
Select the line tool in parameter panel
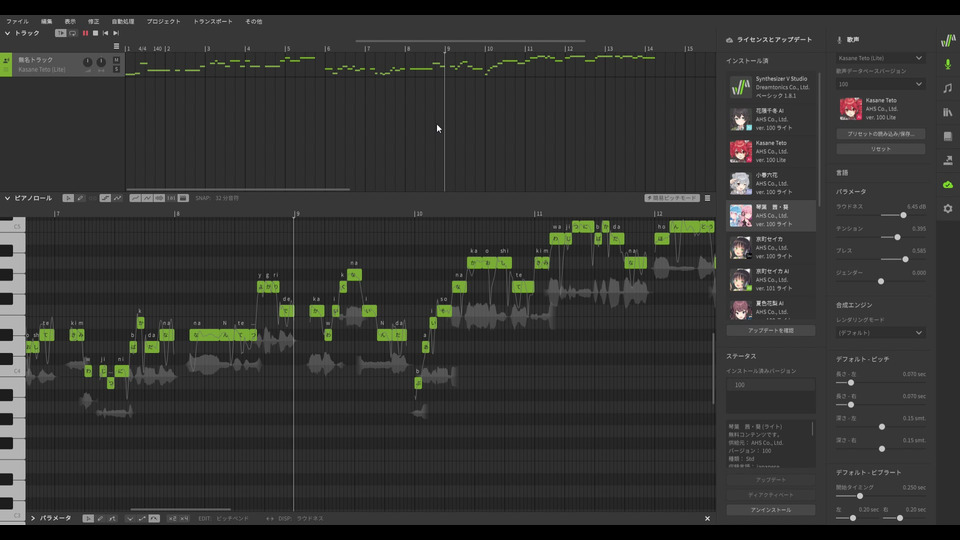point(112,519)
